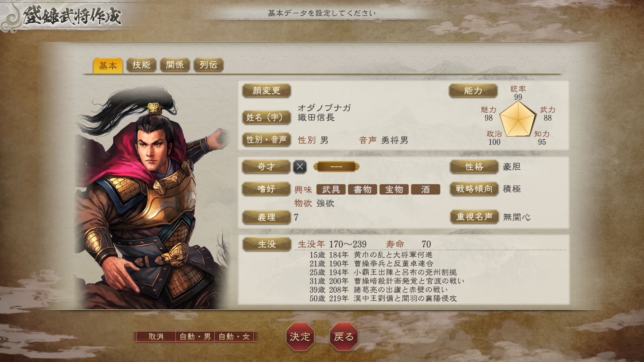
Task: Toggle the 武具 interest tag
Action: (331, 189)
